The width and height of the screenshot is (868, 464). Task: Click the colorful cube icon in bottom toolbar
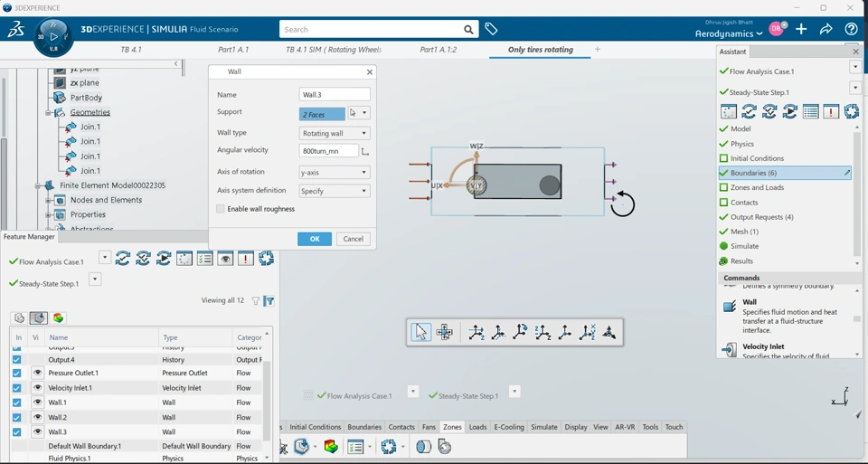[x=331, y=447]
